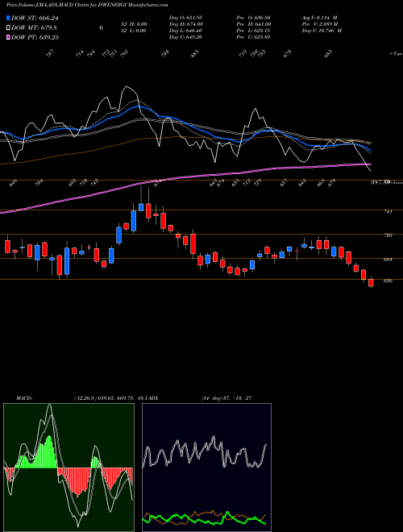Click the Pre C: 625.80 value
Viewport: 403px width, 532px height.
coord(253,37)
